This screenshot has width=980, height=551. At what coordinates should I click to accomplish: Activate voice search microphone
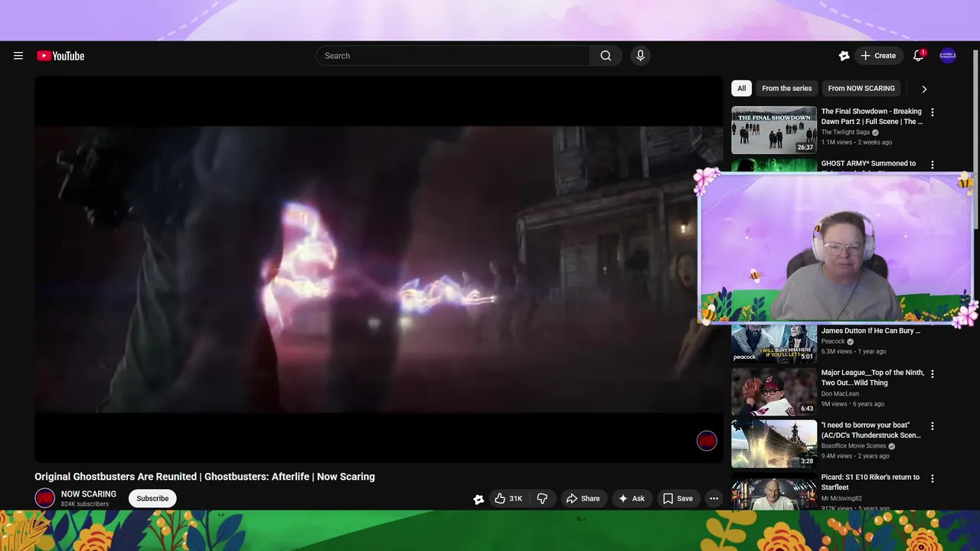coord(641,56)
